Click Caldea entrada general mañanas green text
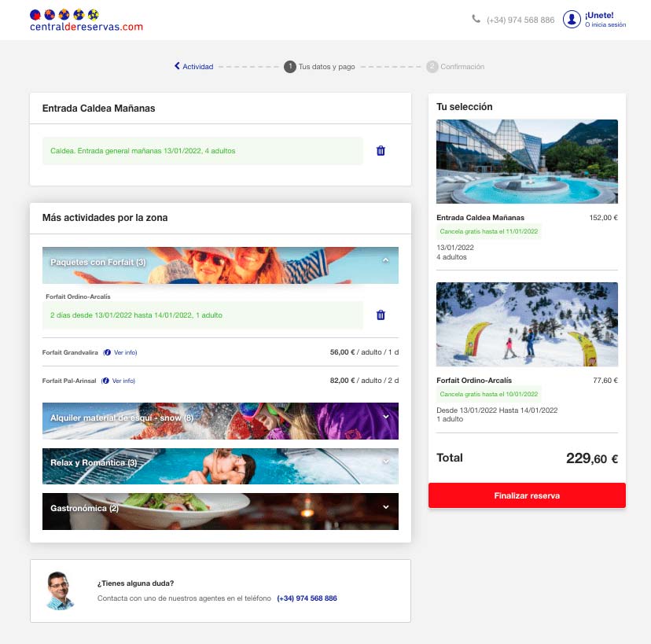The image size is (651, 644). pos(143,151)
